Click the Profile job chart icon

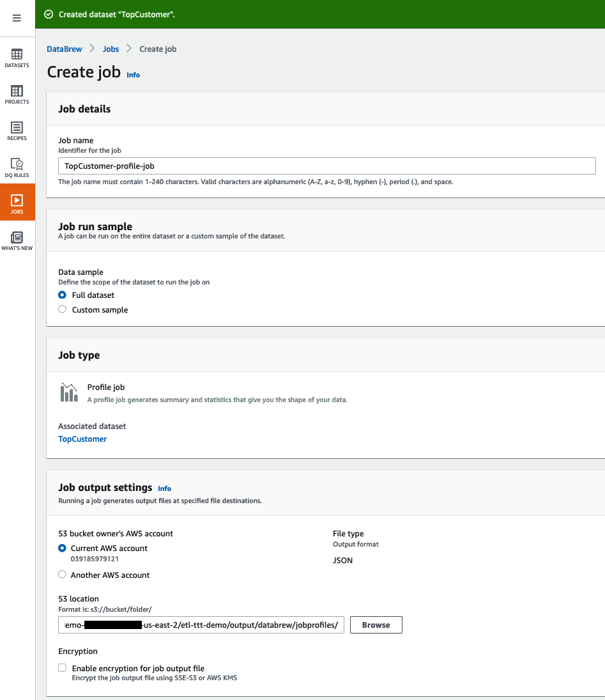(69, 393)
